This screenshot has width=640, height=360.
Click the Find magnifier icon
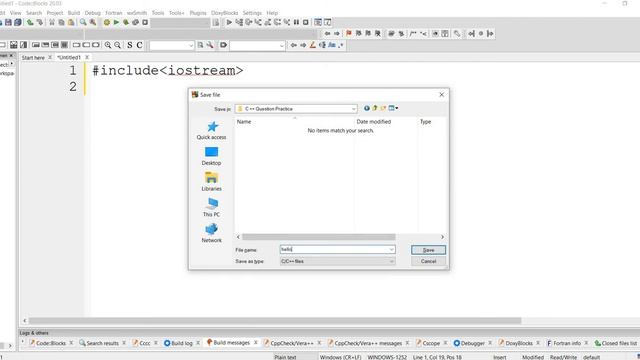[x=83, y=22]
